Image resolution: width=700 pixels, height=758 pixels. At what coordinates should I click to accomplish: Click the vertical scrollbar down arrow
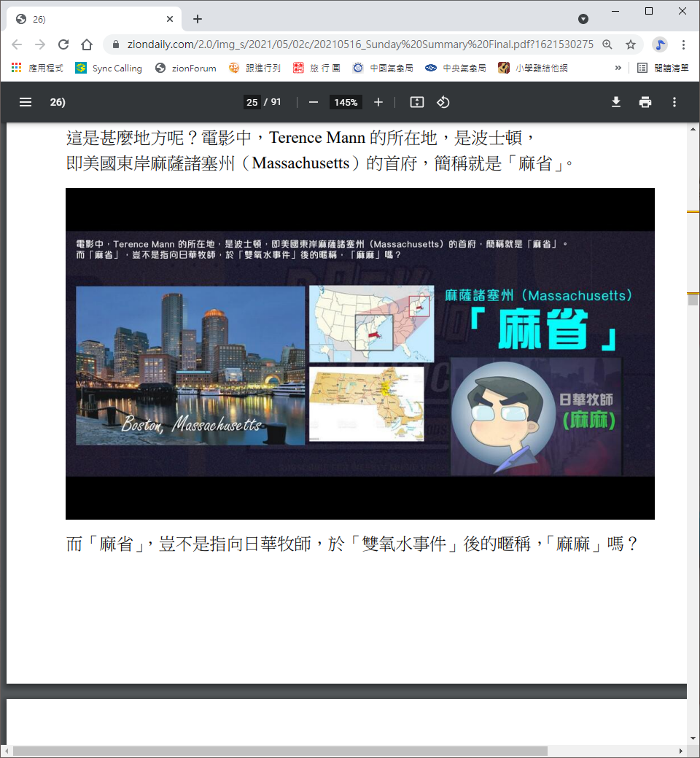point(693,738)
